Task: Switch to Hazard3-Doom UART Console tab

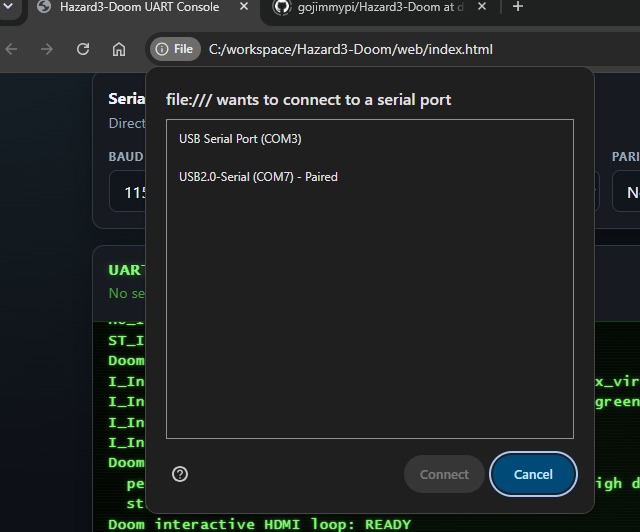Action: tap(139, 7)
